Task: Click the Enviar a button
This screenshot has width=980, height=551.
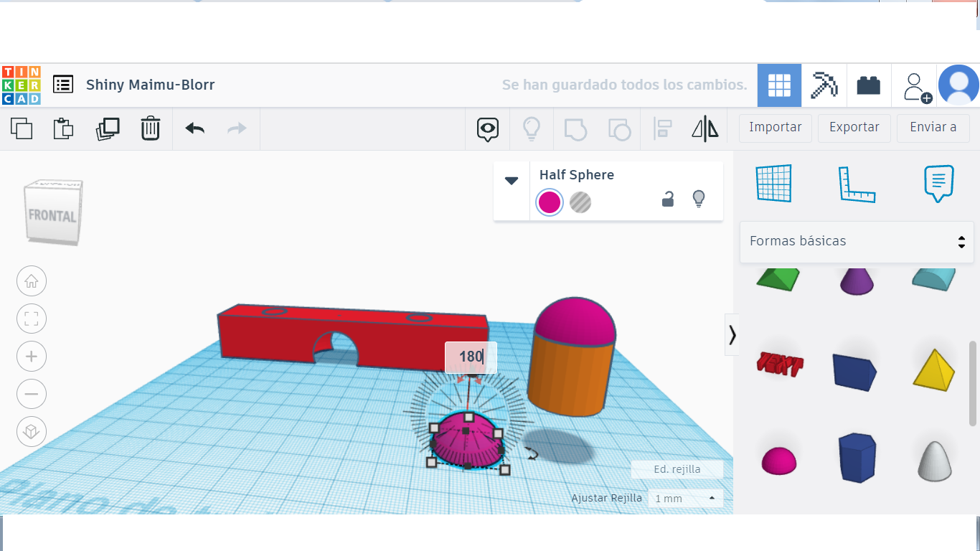Action: 933,128
